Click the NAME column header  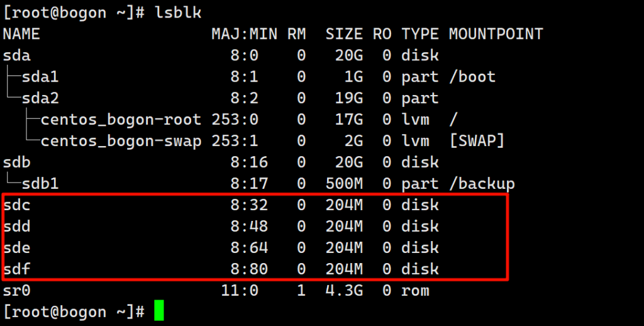[x=21, y=34]
